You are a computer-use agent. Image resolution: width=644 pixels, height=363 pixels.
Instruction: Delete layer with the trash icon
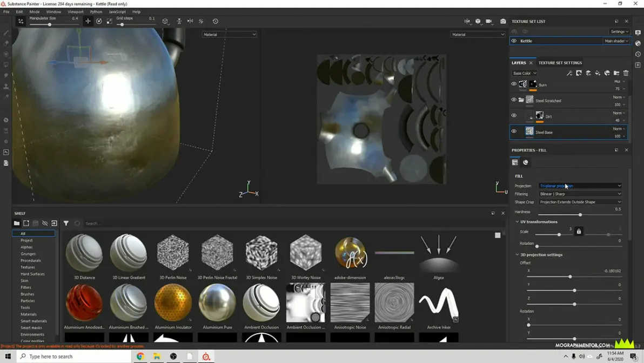[x=626, y=73]
